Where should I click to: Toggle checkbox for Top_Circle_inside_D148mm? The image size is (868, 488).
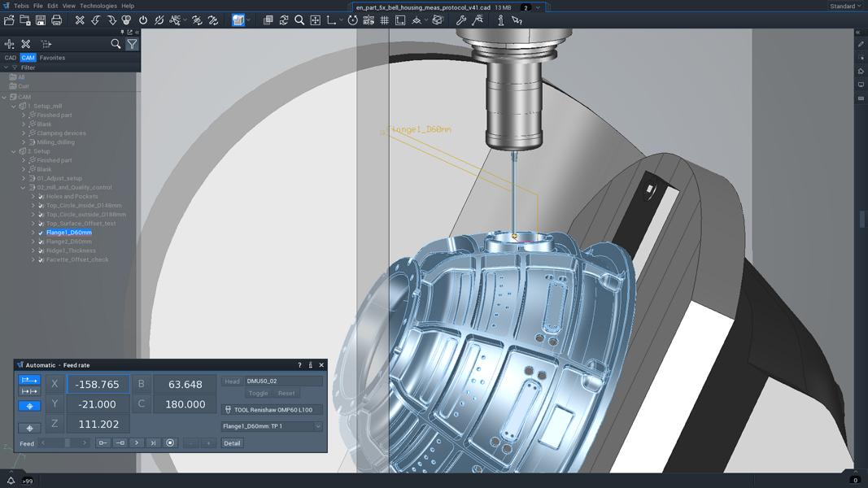[41, 206]
